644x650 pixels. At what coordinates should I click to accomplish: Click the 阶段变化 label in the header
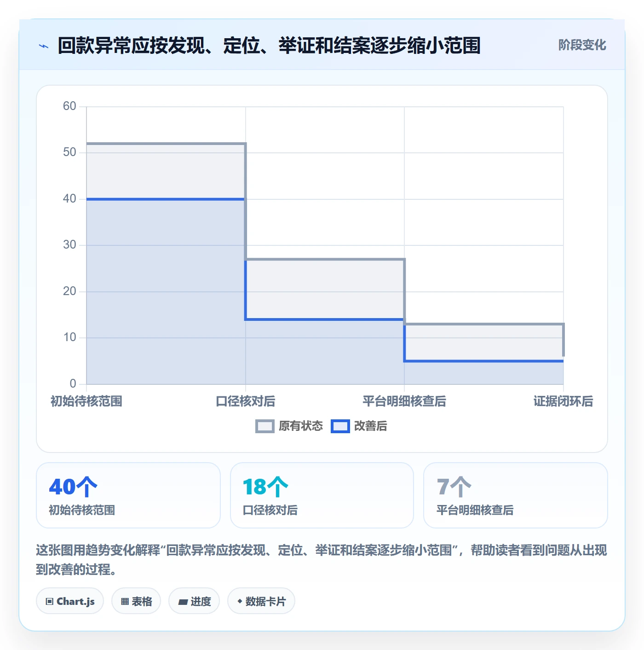582,45
